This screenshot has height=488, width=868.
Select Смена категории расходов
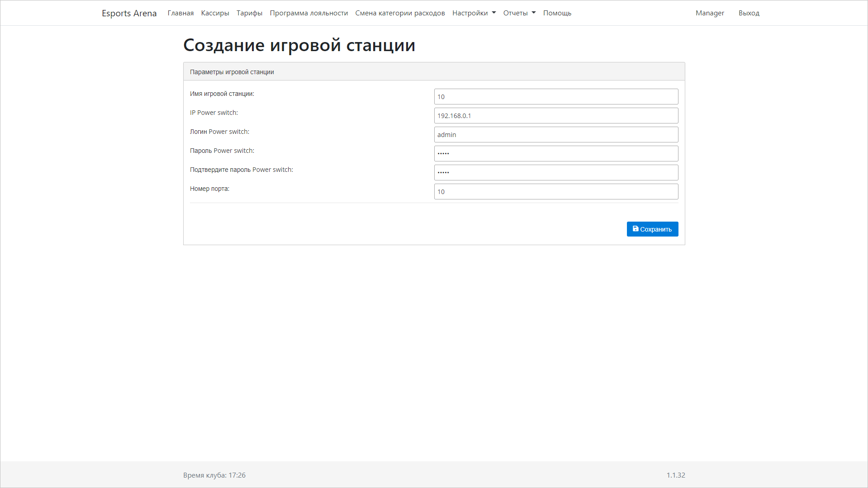click(400, 13)
